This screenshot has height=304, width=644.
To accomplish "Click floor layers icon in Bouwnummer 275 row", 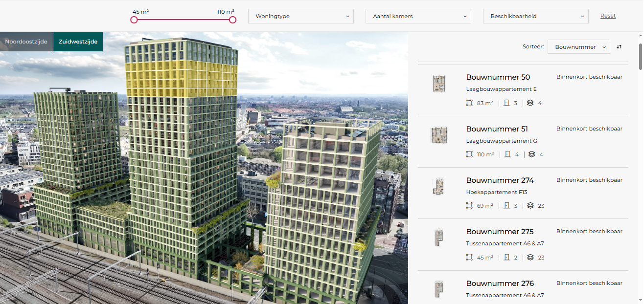I will pos(530,258).
